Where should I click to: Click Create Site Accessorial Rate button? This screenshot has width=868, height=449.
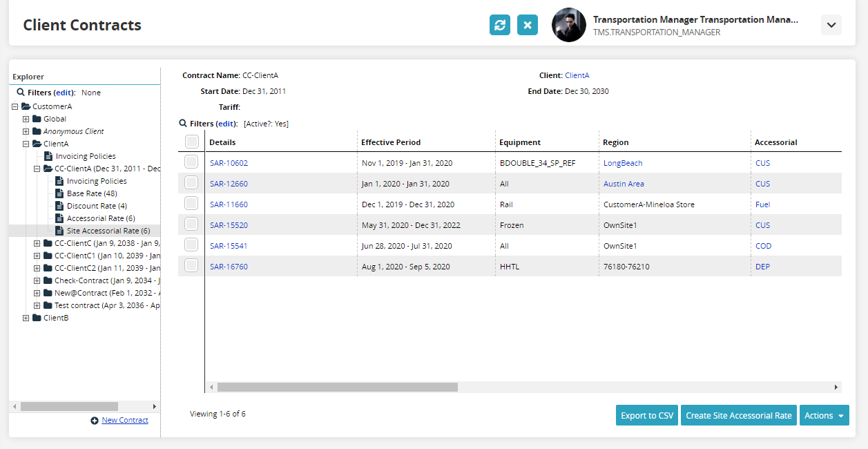[738, 415]
